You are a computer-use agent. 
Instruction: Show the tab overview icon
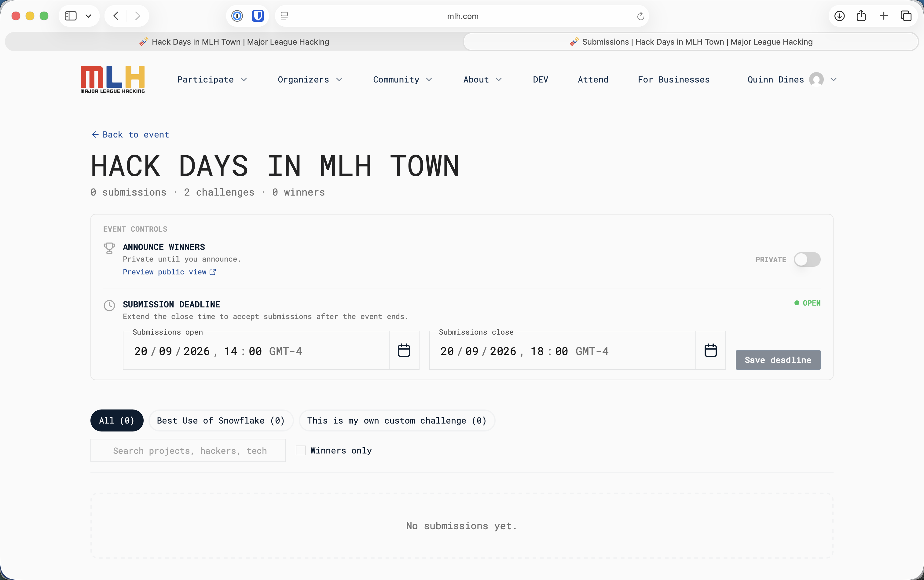tap(906, 16)
